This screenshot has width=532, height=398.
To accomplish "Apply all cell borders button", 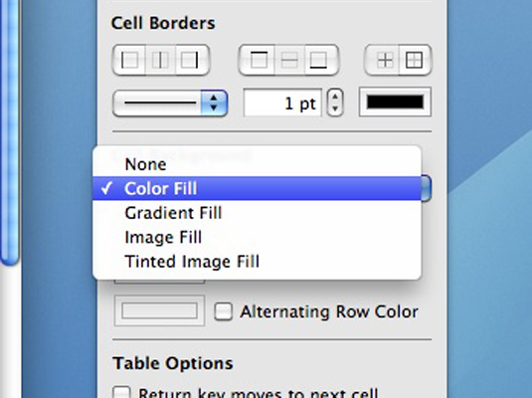I will tap(415, 60).
